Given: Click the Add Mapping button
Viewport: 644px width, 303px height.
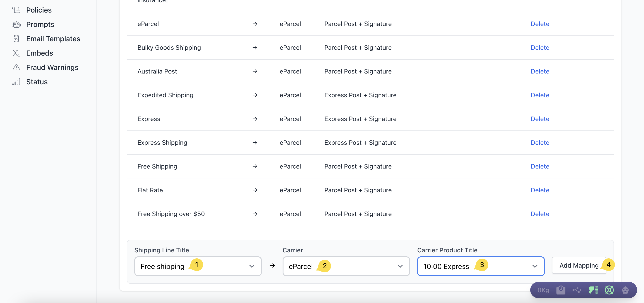Looking at the screenshot, I should coord(579,265).
